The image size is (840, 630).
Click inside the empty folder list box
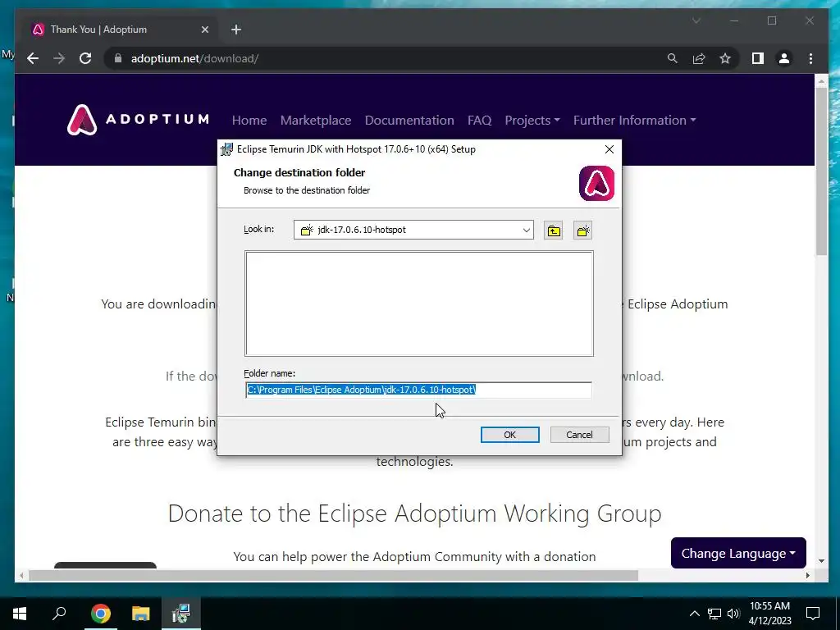coord(419,304)
